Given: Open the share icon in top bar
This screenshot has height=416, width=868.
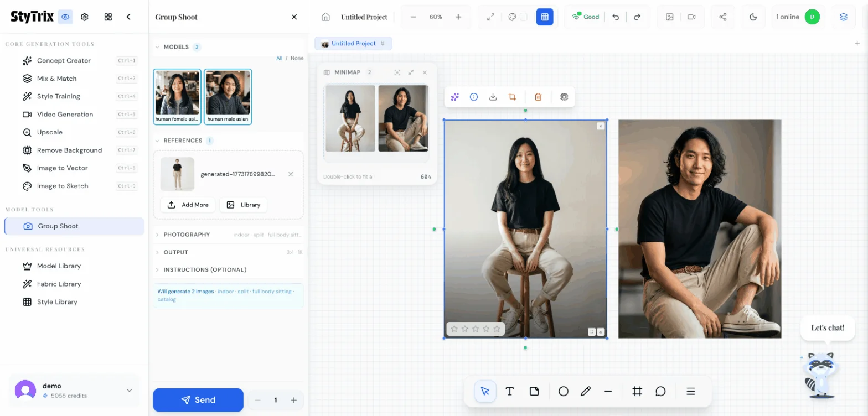Looking at the screenshot, I should pos(722,17).
